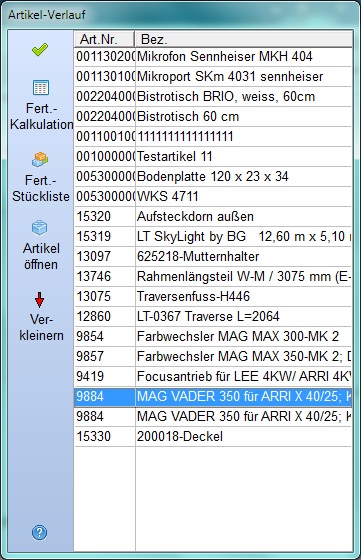Select row Rahmenlängsteil W-M / 3075 mm

213,276
